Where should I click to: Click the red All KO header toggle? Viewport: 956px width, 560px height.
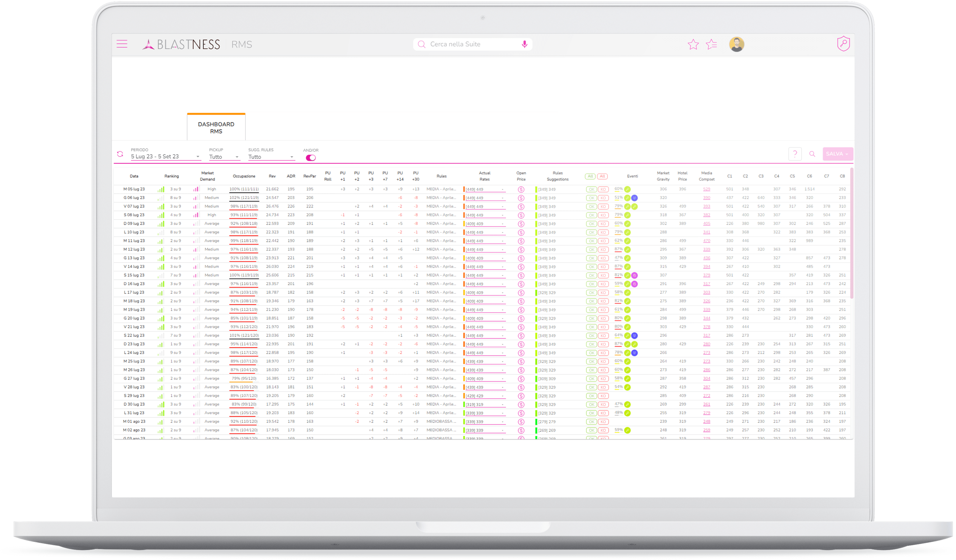[x=603, y=176]
